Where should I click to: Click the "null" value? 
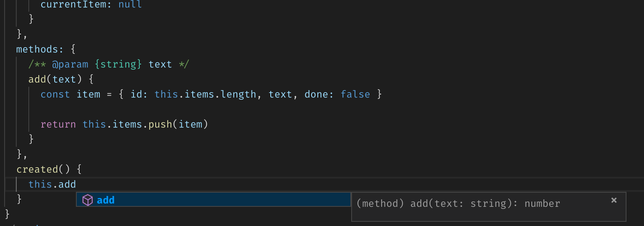click(x=130, y=5)
